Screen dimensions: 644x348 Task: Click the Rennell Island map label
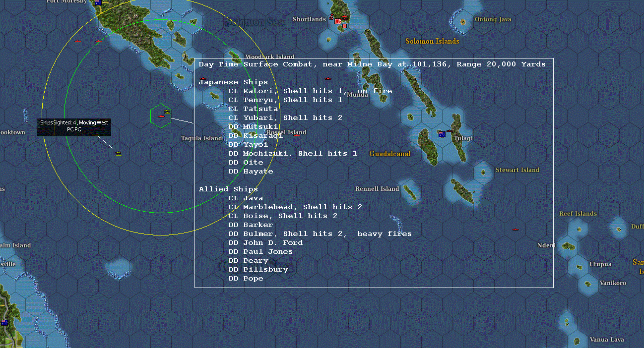pyautogui.click(x=377, y=189)
